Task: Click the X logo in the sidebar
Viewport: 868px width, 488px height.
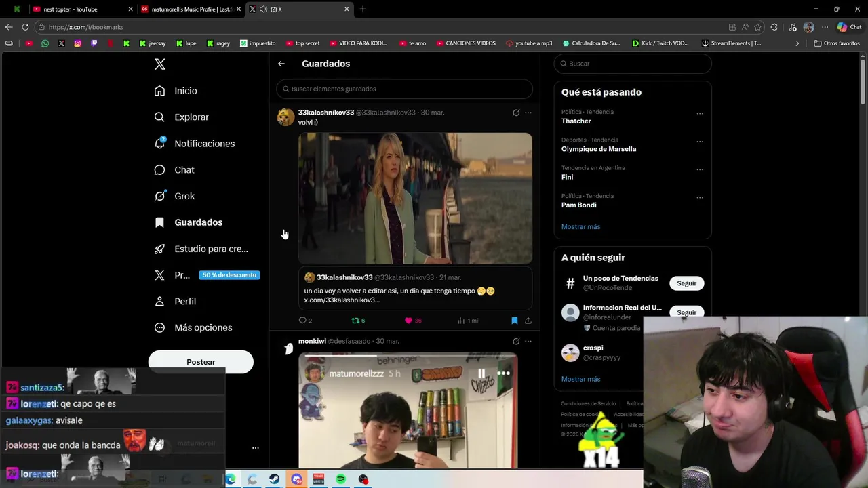Action: coord(159,64)
